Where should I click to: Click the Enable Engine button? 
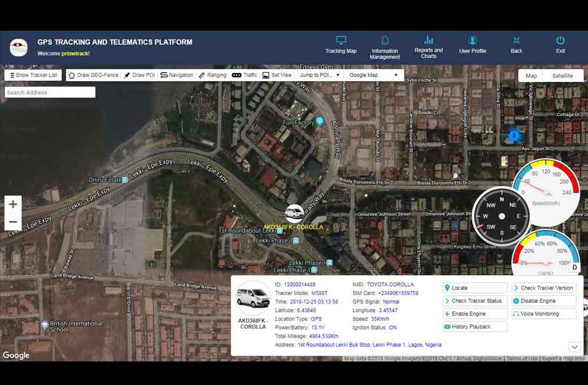475,314
